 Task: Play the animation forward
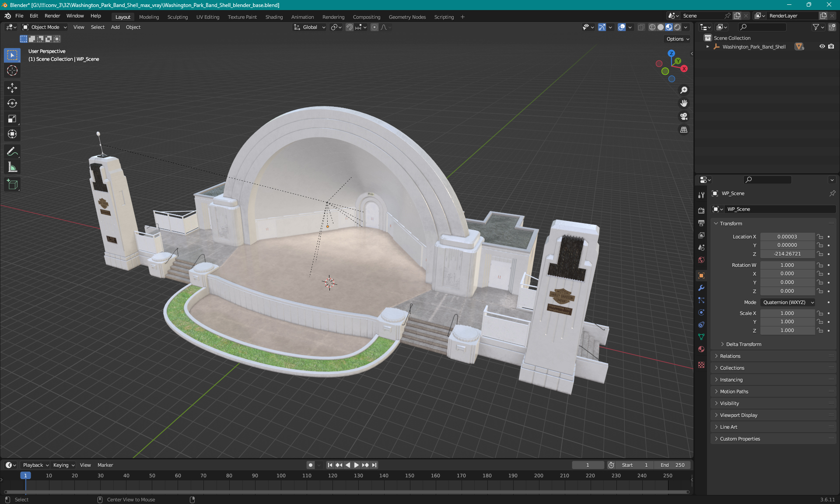[356, 465]
